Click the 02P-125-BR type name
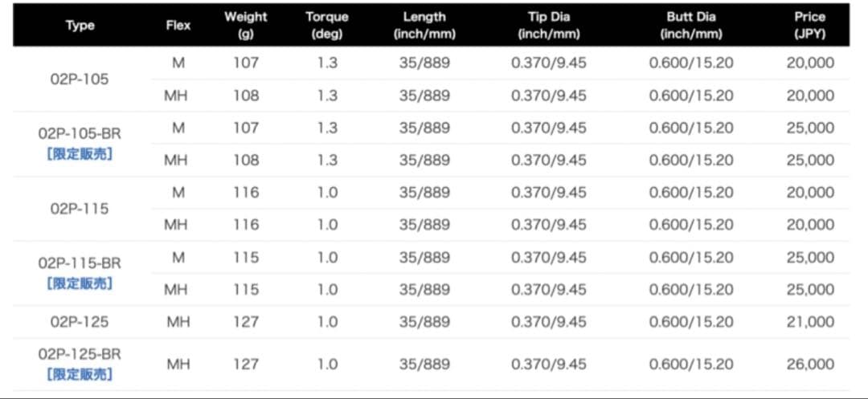 click(80, 353)
